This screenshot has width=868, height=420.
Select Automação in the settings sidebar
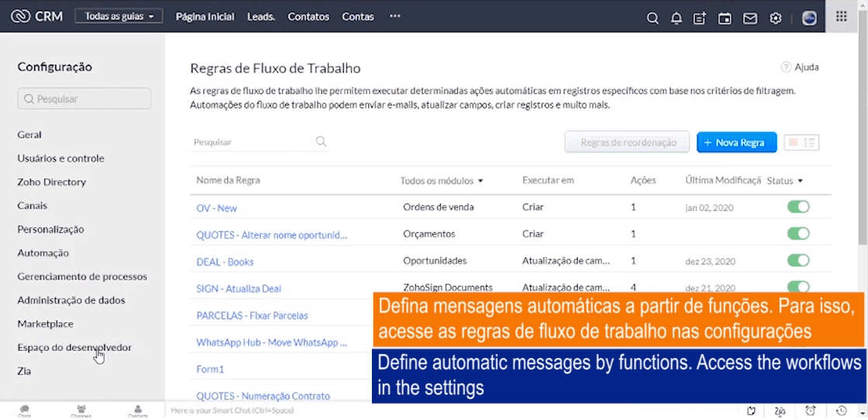43,253
